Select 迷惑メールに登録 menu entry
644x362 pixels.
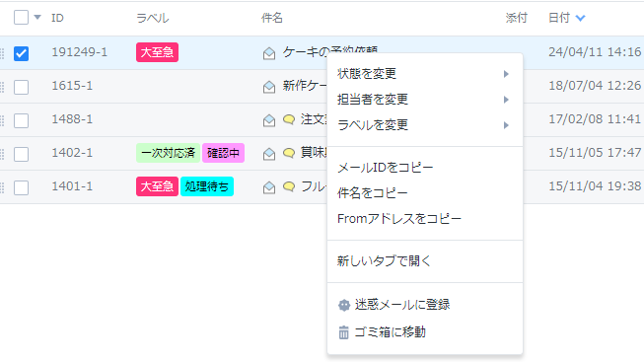tap(425, 305)
